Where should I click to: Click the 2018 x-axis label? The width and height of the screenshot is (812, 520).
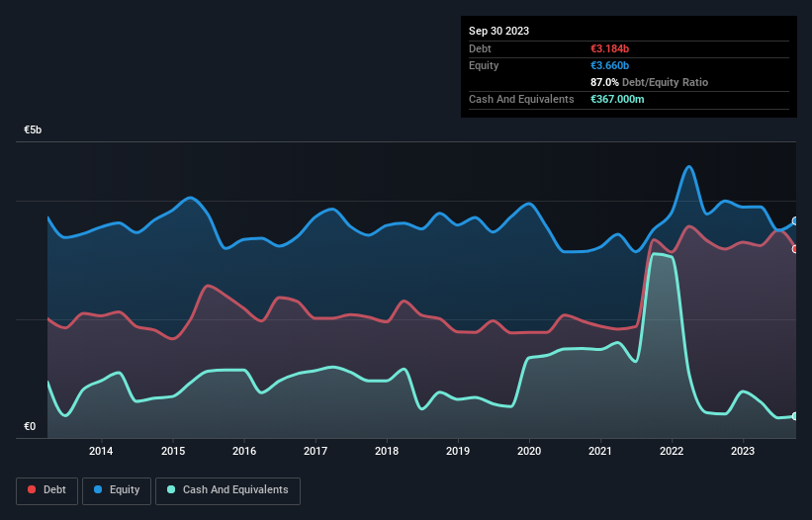[387, 451]
